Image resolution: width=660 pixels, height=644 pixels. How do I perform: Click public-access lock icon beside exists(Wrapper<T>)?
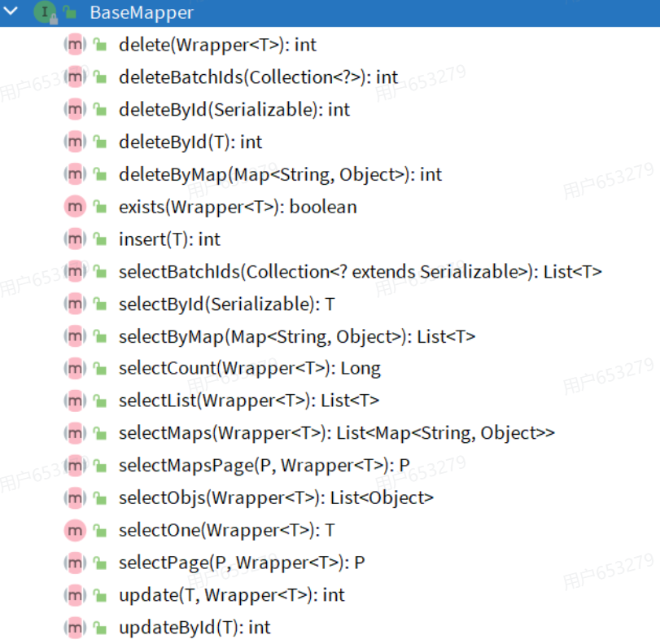(x=100, y=206)
